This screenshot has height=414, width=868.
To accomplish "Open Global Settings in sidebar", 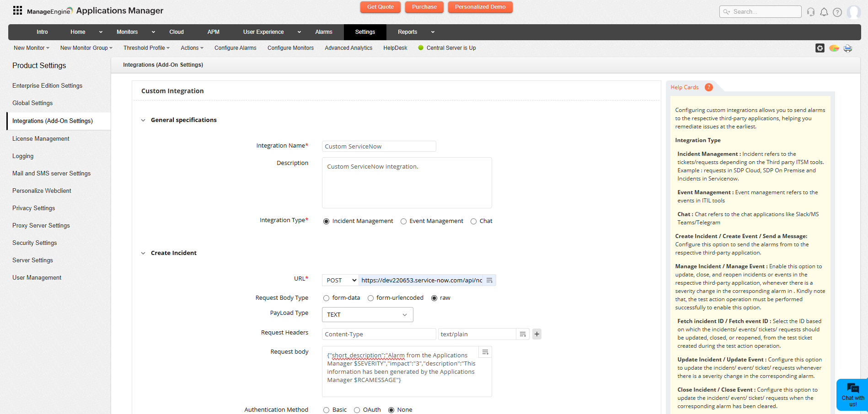I will tap(32, 103).
